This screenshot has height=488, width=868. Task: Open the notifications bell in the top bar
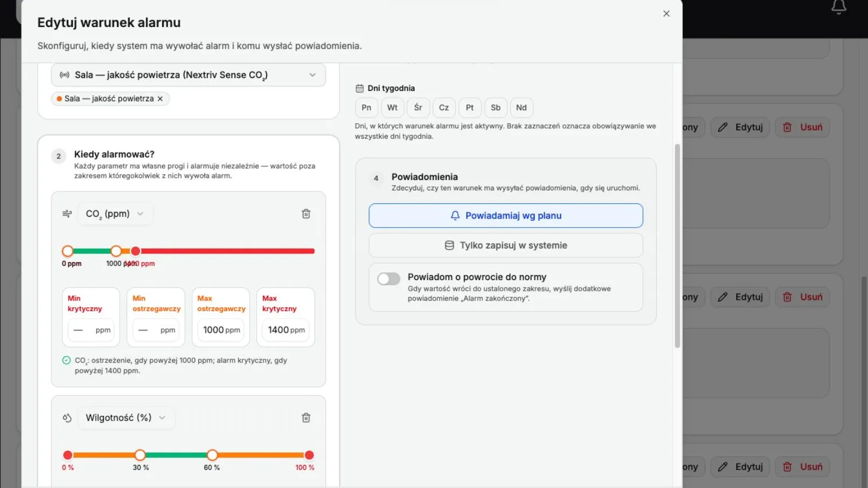point(839,7)
